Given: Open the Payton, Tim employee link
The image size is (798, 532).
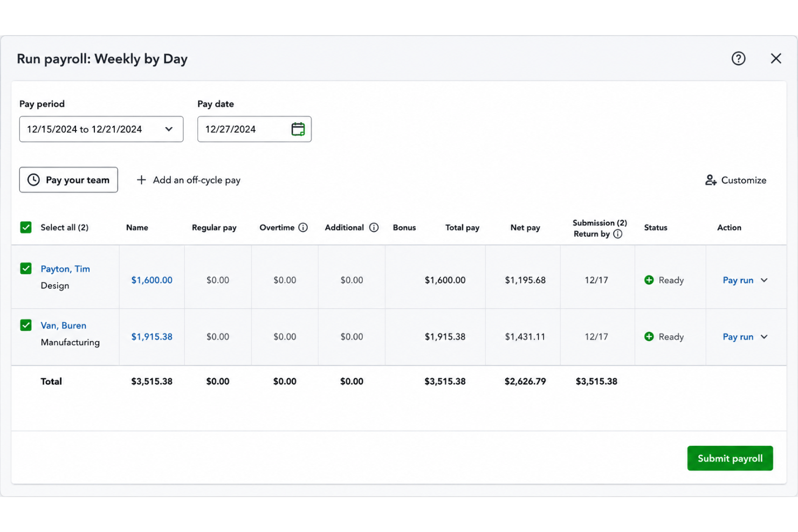Looking at the screenshot, I should tap(65, 269).
